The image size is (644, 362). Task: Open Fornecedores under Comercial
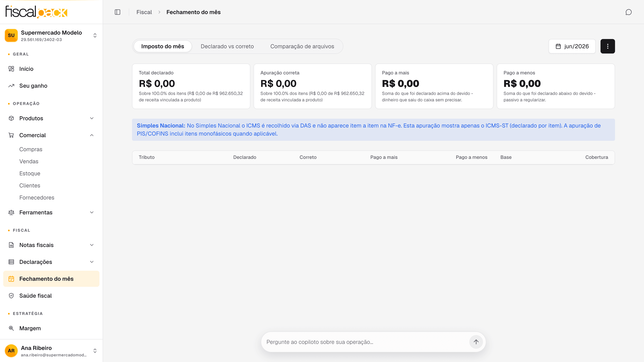pos(37,198)
